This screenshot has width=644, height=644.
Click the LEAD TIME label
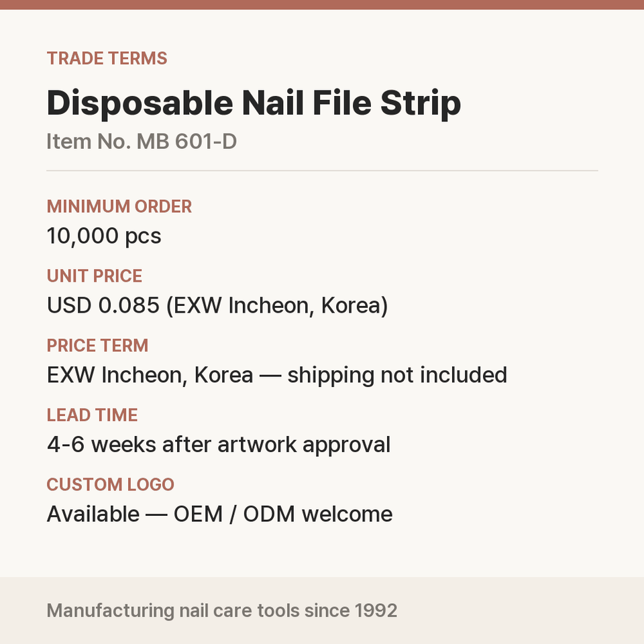(92, 415)
